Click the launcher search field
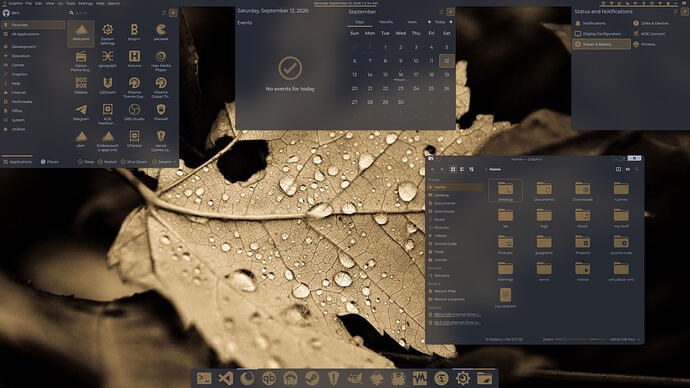This screenshot has width=690, height=388. click(114, 13)
